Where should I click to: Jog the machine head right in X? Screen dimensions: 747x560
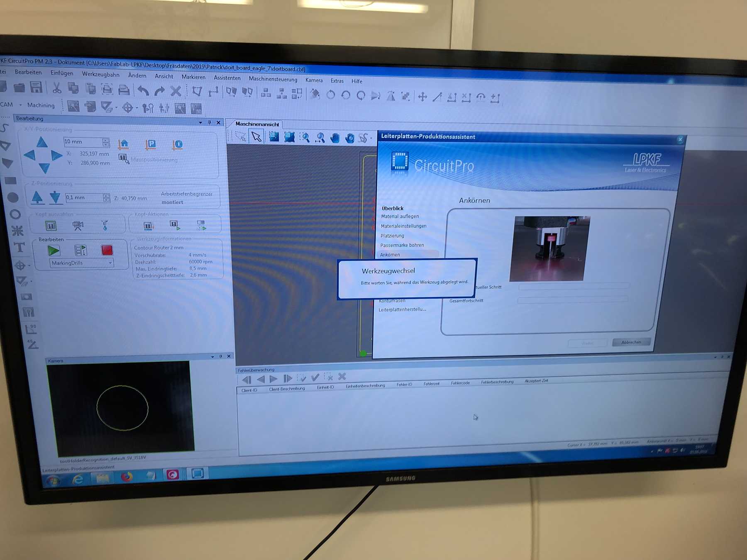pyautogui.click(x=56, y=156)
